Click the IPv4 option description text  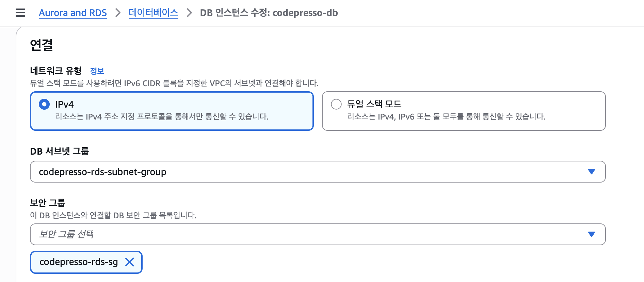(x=162, y=117)
